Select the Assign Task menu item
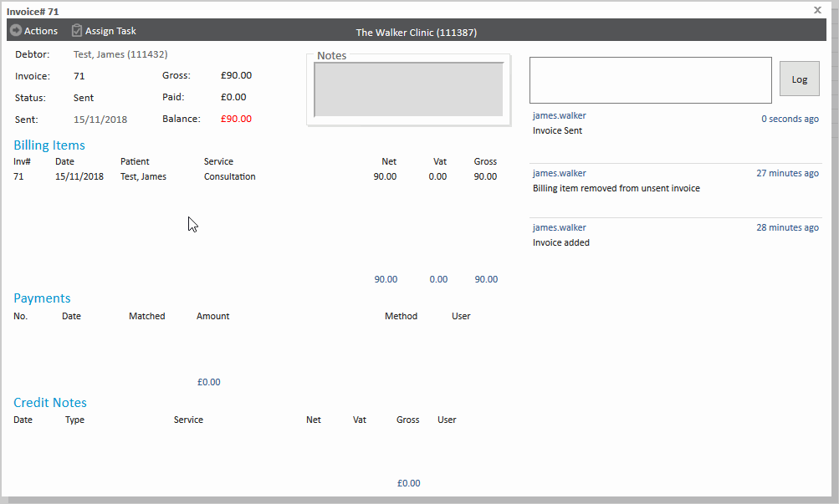The height and width of the screenshot is (504, 839). tap(110, 31)
